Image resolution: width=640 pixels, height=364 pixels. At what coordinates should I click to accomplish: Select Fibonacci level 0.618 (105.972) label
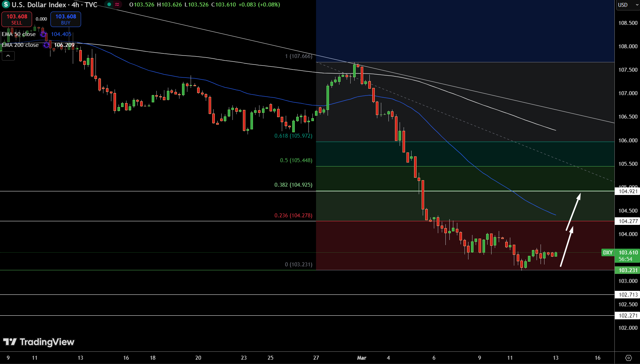point(293,136)
